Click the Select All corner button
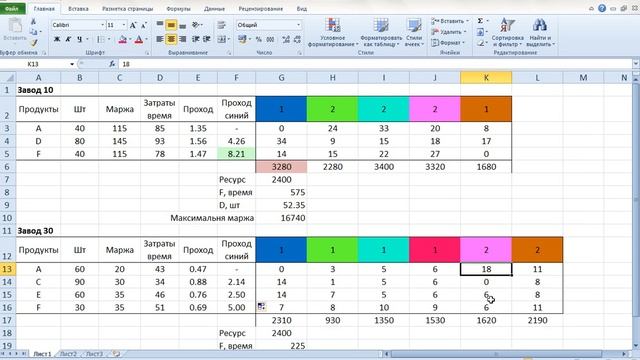The height and width of the screenshot is (360, 640). pyautogui.click(x=8, y=78)
